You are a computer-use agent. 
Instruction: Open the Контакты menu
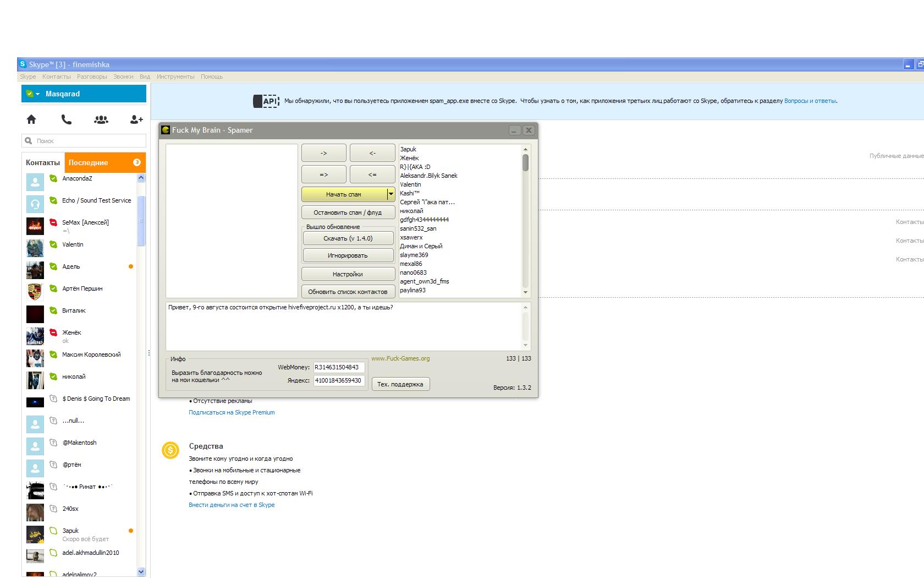57,77
